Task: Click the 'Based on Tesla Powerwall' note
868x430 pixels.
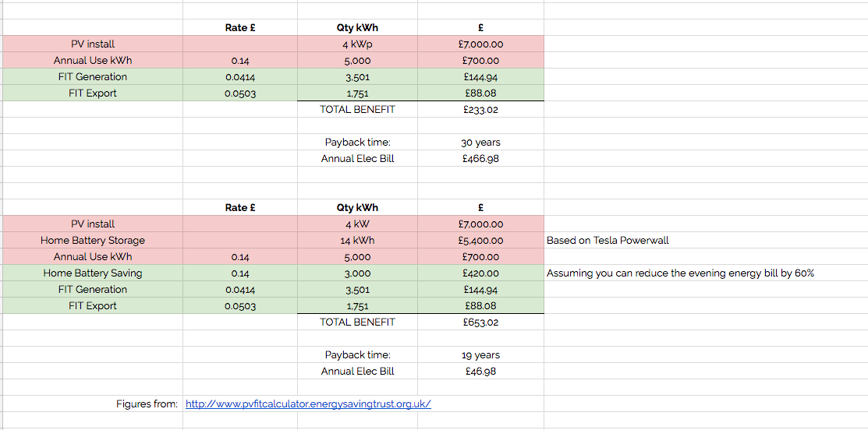Action: point(608,240)
